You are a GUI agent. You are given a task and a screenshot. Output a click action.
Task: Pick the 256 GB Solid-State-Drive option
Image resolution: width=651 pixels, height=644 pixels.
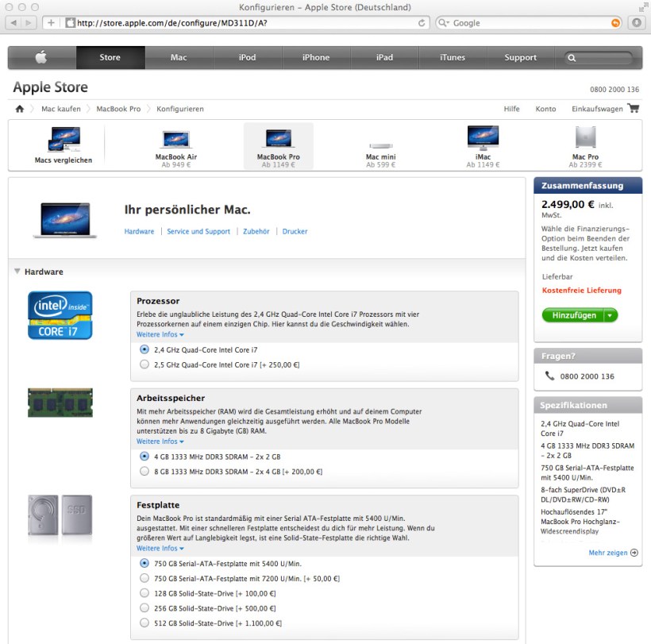tap(144, 608)
